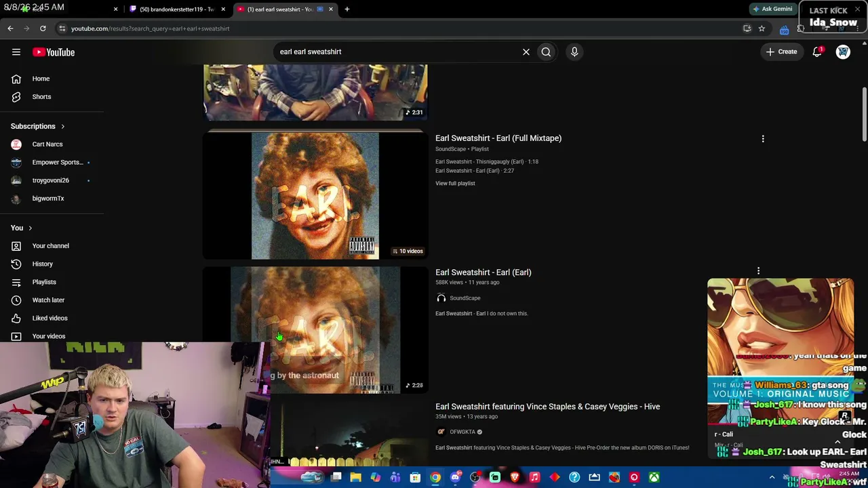Viewport: 868px width, 488px height.
Task: Open the YouTube guide hamburger menu
Action: coord(16,52)
